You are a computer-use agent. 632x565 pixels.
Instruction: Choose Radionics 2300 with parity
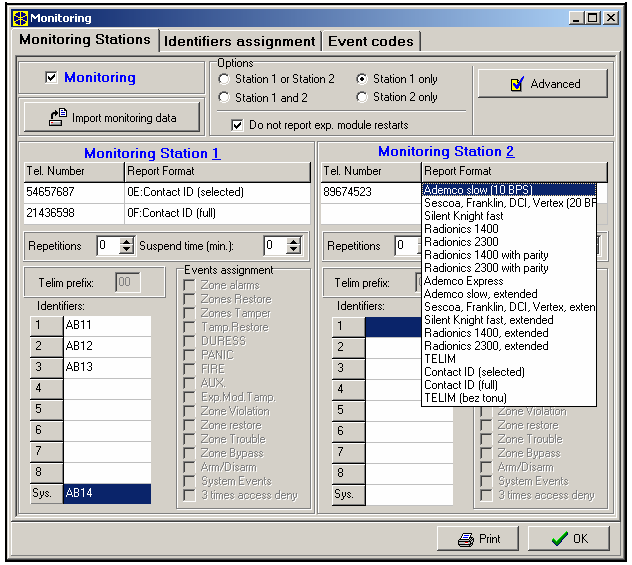click(x=509, y=268)
